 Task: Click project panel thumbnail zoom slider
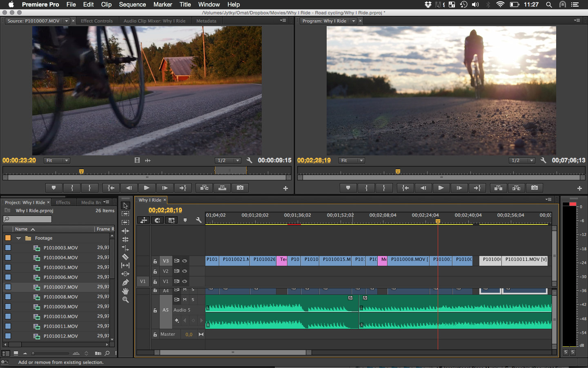click(x=51, y=353)
